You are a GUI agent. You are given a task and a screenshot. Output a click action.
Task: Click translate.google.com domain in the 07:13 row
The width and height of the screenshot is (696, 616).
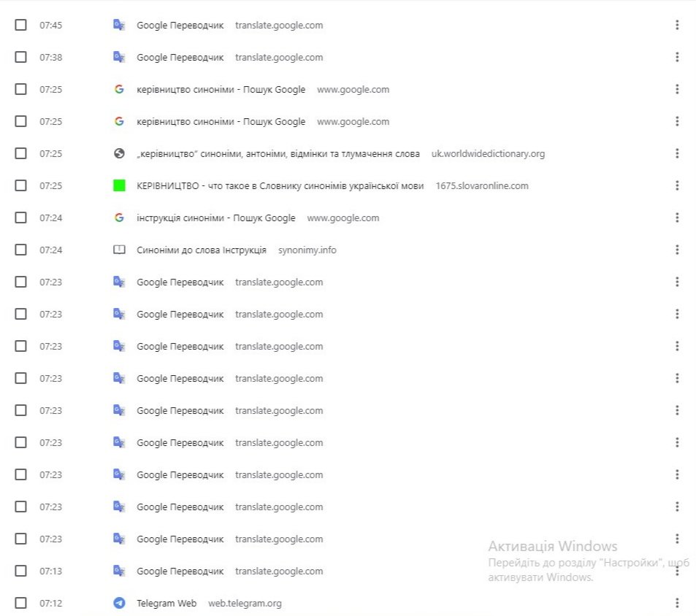279,571
